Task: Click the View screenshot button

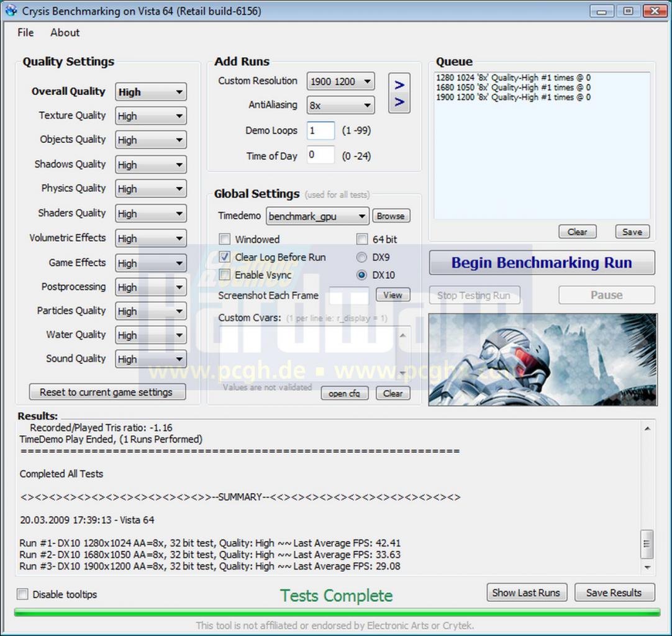Action: (x=393, y=295)
